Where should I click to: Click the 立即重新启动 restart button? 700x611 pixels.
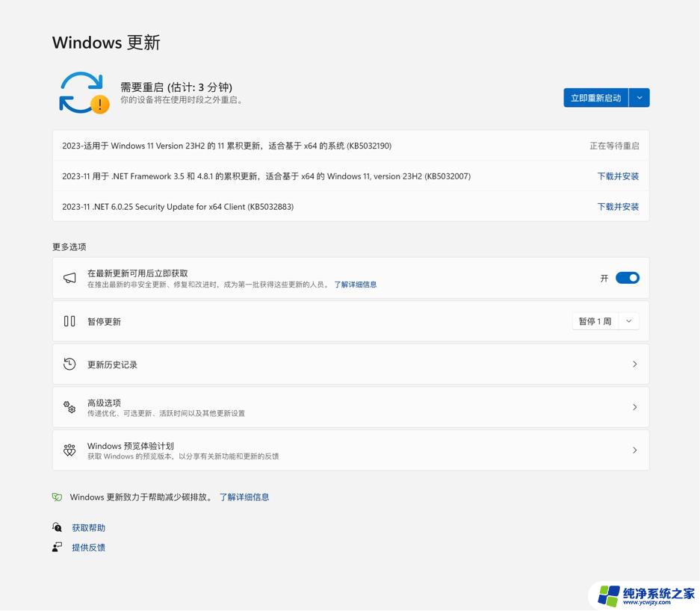click(x=596, y=98)
